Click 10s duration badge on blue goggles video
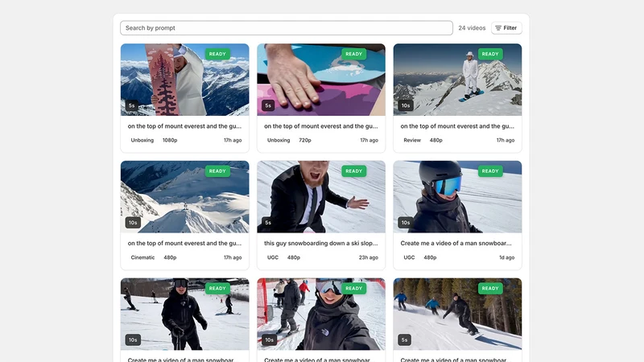Image resolution: width=644 pixels, height=362 pixels. pyautogui.click(x=406, y=223)
